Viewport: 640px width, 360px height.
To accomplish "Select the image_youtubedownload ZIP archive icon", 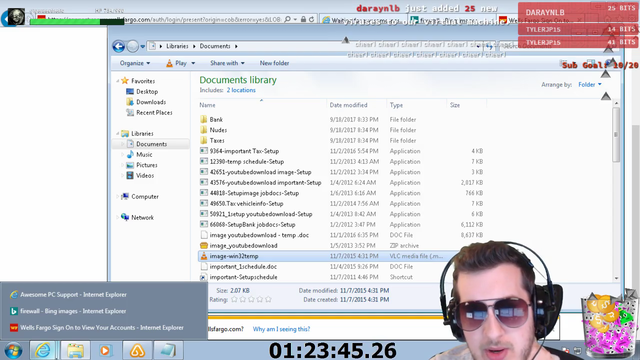I will click(x=204, y=245).
